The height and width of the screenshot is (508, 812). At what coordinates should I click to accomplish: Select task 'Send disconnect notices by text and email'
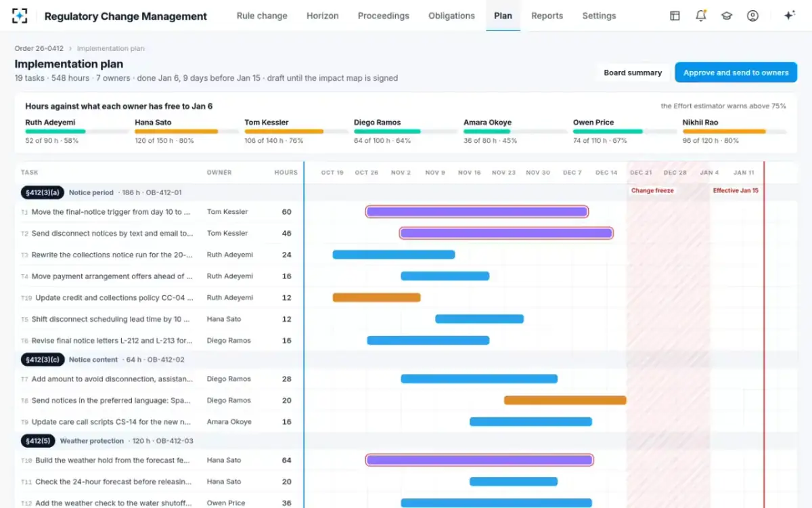112,233
